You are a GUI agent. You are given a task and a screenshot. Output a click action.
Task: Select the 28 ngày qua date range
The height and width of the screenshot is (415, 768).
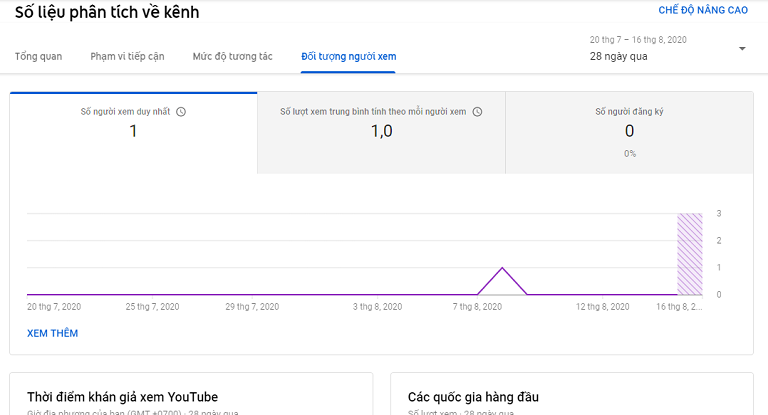coord(619,56)
